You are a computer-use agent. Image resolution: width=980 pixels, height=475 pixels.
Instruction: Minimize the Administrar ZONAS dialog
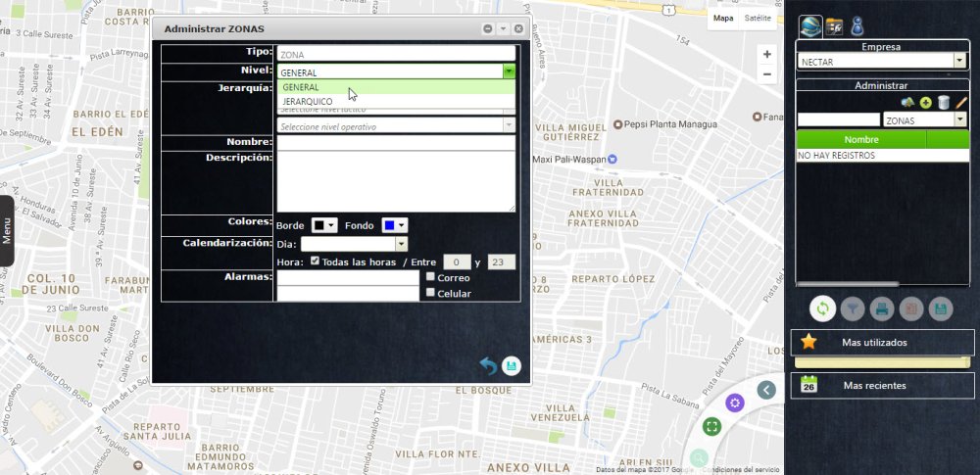487,28
